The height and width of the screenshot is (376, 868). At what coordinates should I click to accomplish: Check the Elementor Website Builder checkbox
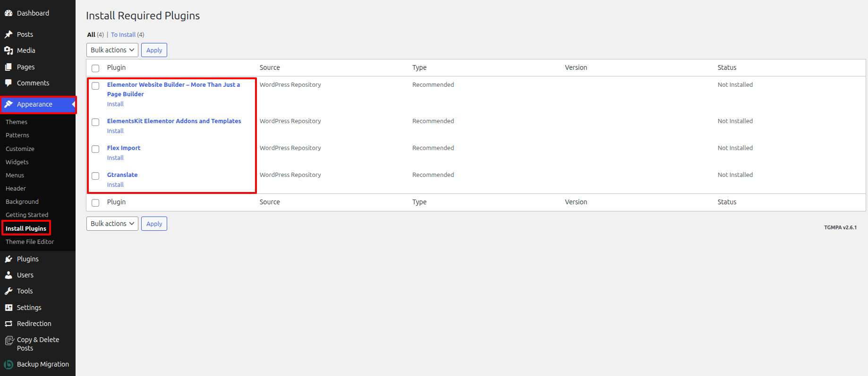tap(95, 86)
